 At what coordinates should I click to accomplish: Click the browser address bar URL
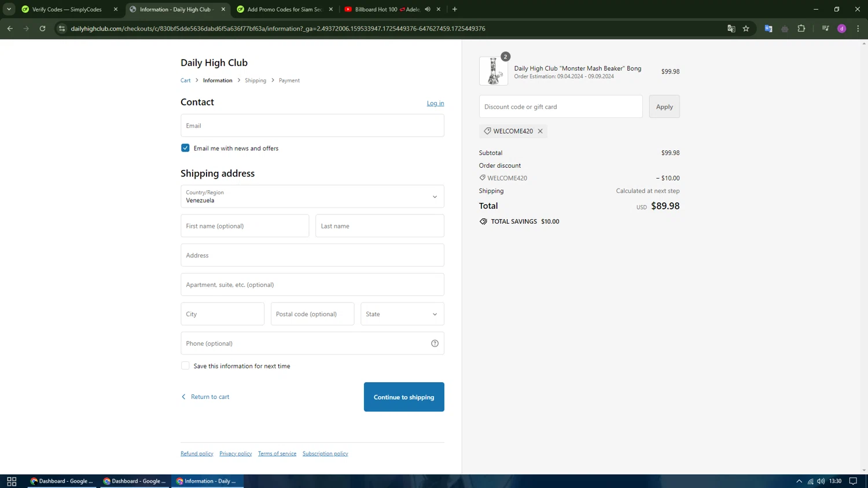pos(278,28)
